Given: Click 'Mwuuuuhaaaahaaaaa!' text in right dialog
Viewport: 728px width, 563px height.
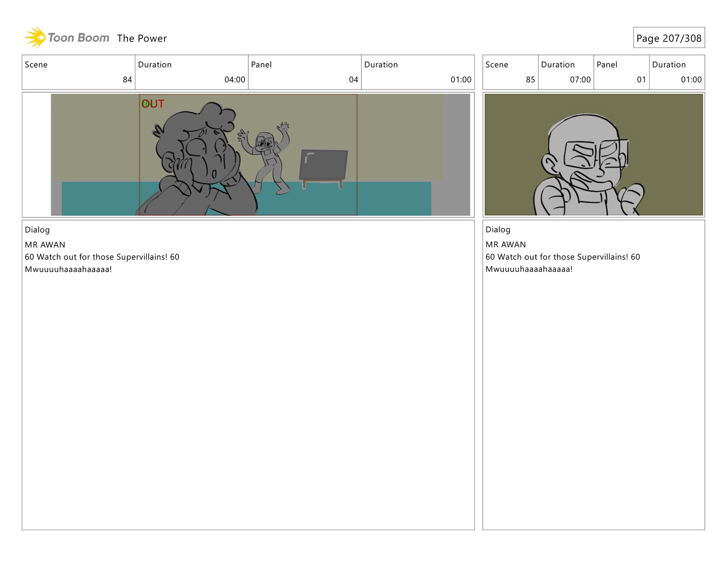Looking at the screenshot, I should coord(529,269).
